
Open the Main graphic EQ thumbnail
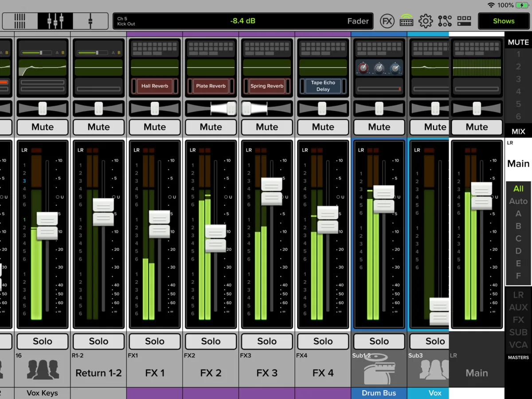point(477,68)
